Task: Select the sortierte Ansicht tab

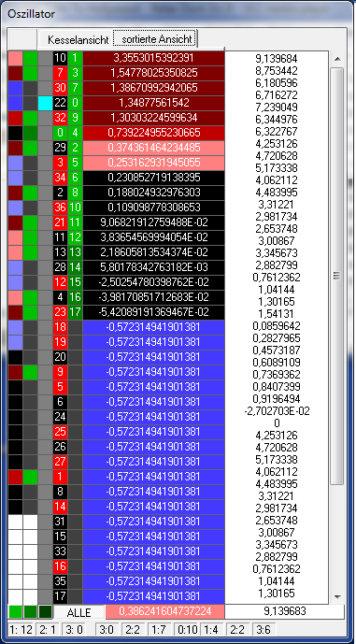Action: [x=156, y=39]
